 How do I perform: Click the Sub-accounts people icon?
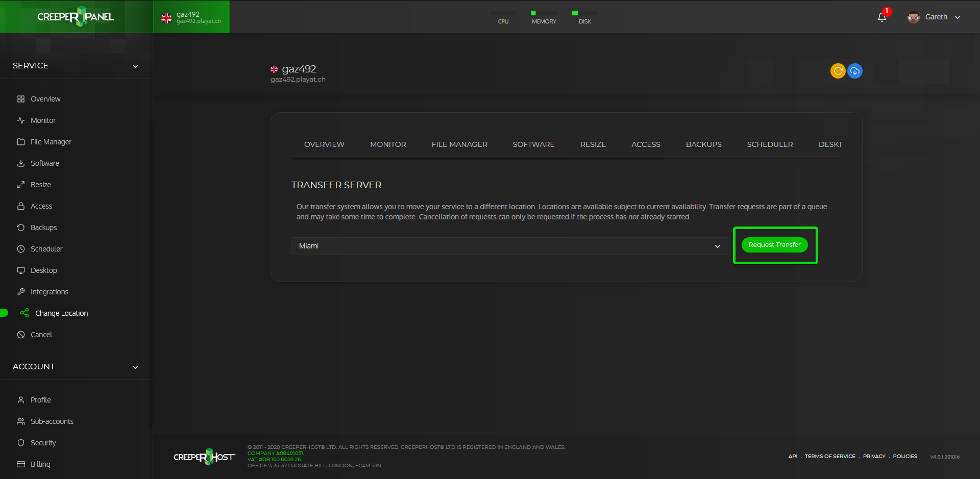tap(21, 421)
